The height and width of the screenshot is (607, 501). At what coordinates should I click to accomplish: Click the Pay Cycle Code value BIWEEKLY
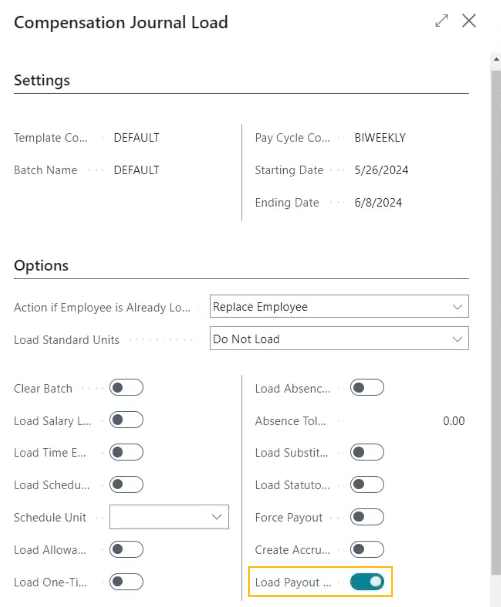[380, 138]
